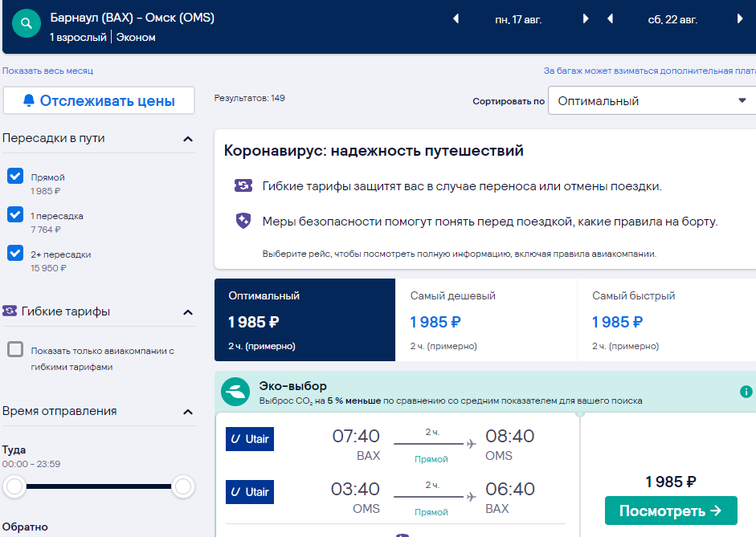The image size is (756, 537).
Task: Click the safety shield icon in Коронавирус panel
Action: coord(243,221)
